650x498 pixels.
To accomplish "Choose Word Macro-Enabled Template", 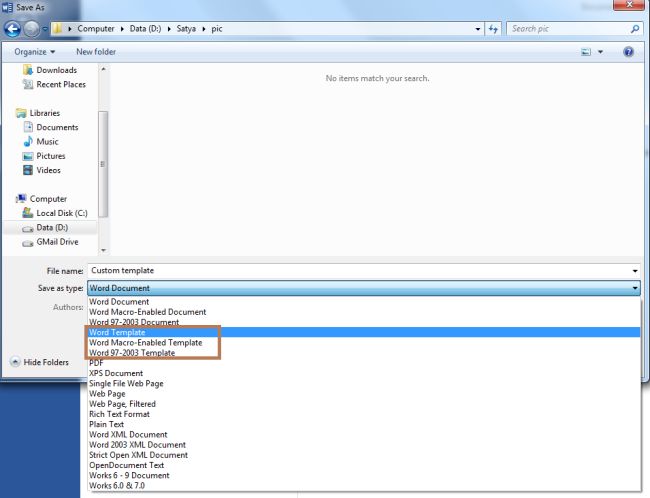I will (x=364, y=343).
